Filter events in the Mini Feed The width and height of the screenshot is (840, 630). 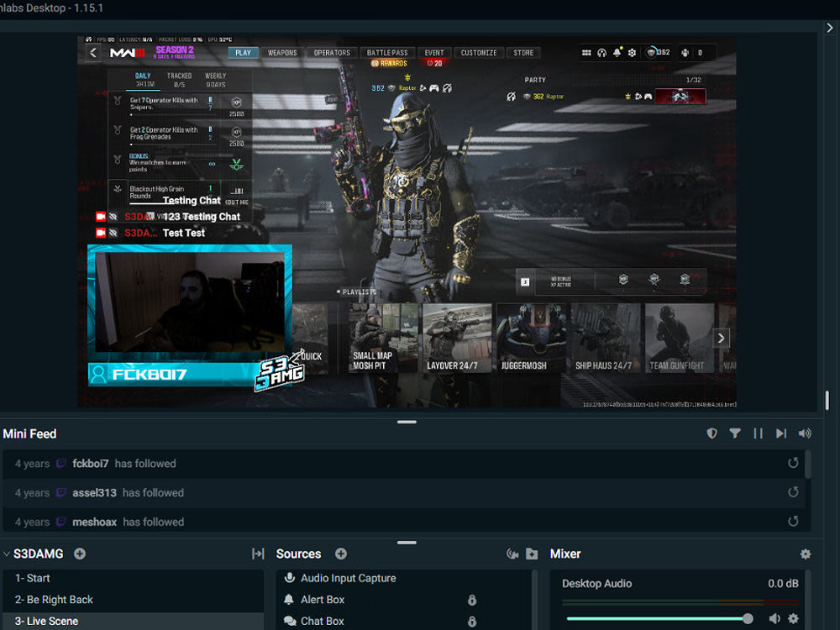coord(736,433)
